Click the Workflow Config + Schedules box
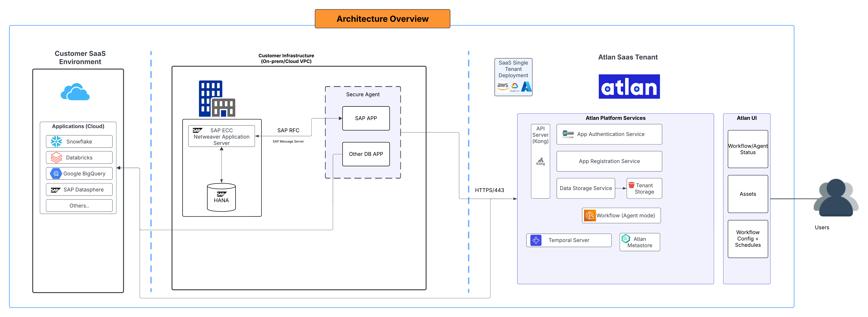This screenshot has width=868, height=317. [x=748, y=239]
